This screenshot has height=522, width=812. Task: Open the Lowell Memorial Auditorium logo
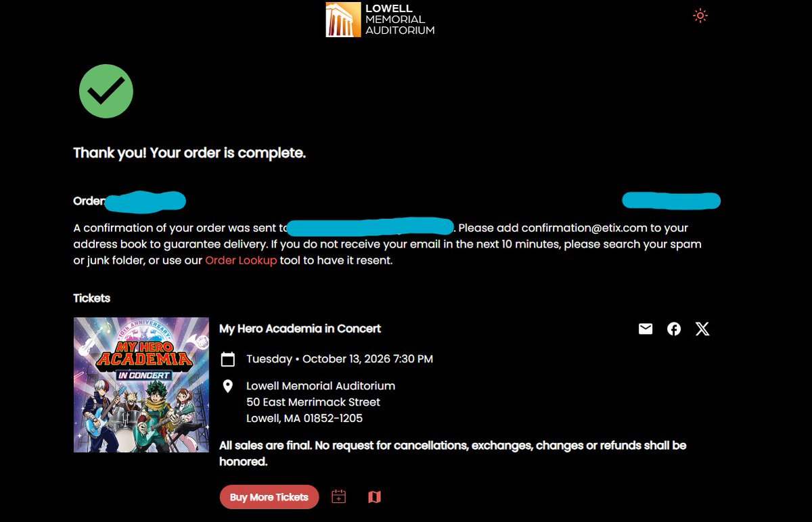point(380,19)
